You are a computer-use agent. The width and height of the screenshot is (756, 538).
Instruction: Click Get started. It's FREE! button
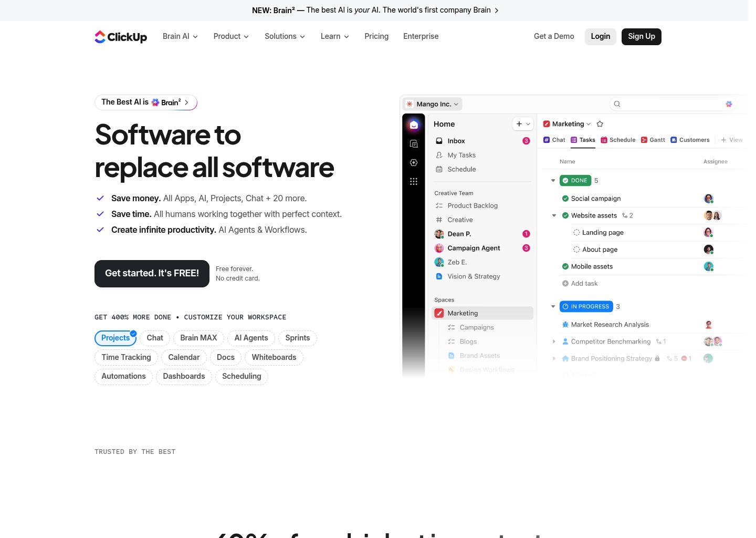click(x=152, y=274)
